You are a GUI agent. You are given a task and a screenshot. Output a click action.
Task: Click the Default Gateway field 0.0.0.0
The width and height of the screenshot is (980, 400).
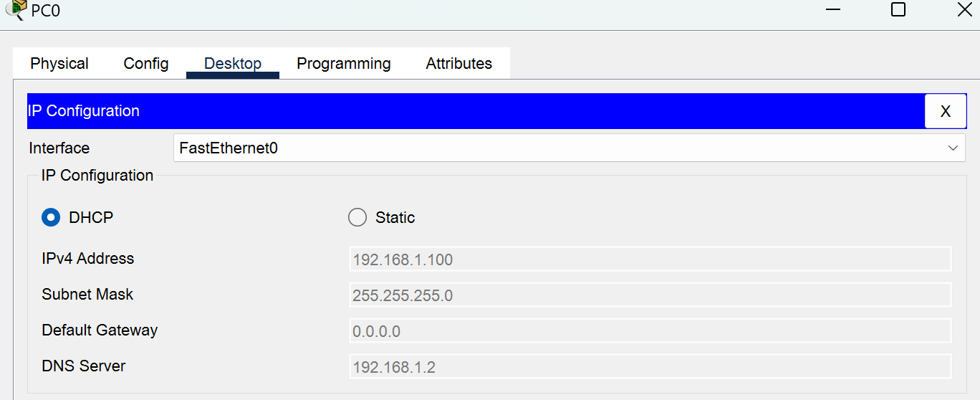point(650,330)
